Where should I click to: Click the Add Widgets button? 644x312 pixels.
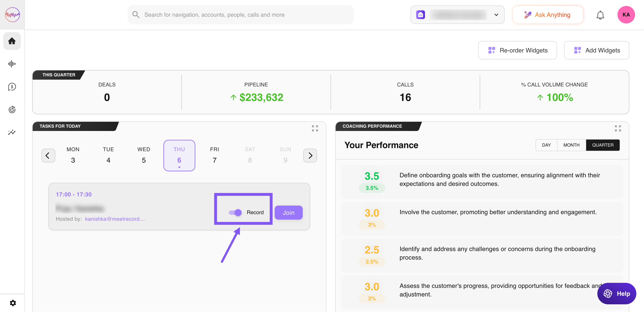(x=596, y=50)
